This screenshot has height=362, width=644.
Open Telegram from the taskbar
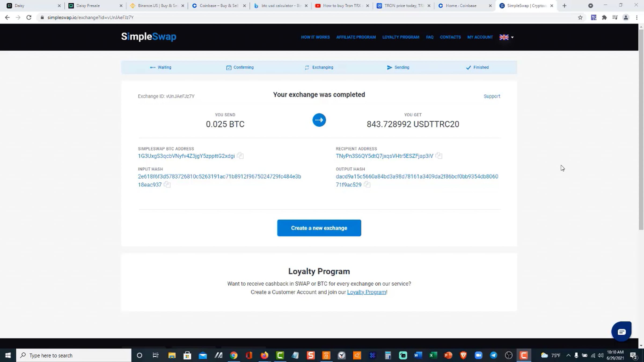(493, 355)
